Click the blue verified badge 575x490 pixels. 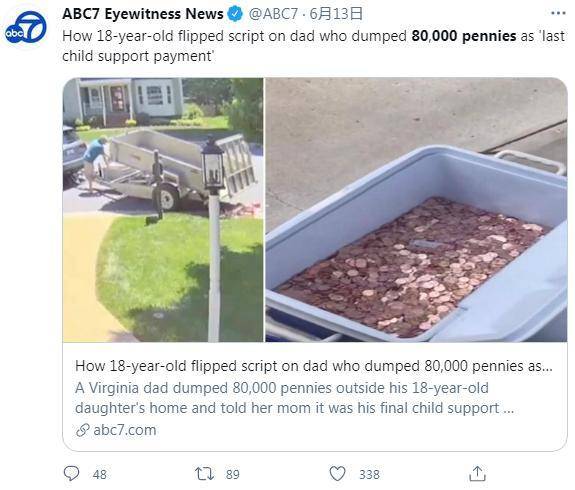[x=235, y=14]
